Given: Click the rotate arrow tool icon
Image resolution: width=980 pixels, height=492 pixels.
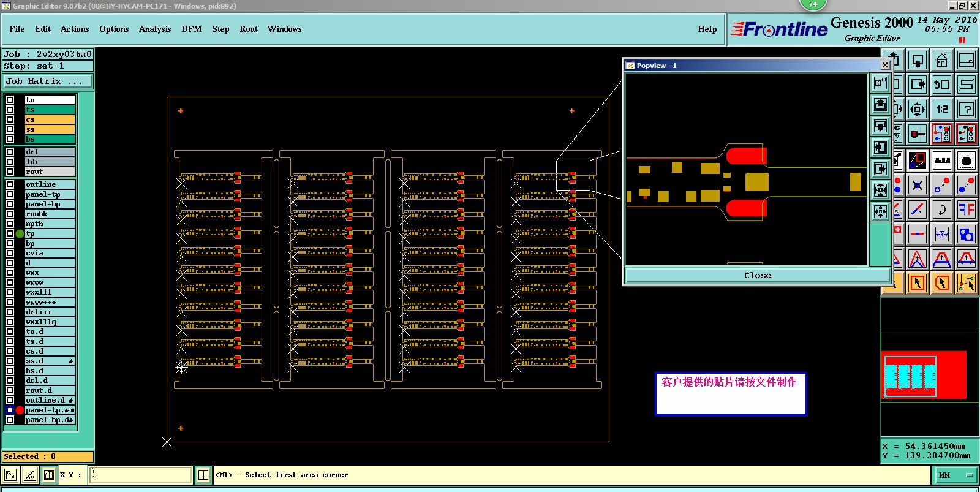Looking at the screenshot, I should 941,210.
